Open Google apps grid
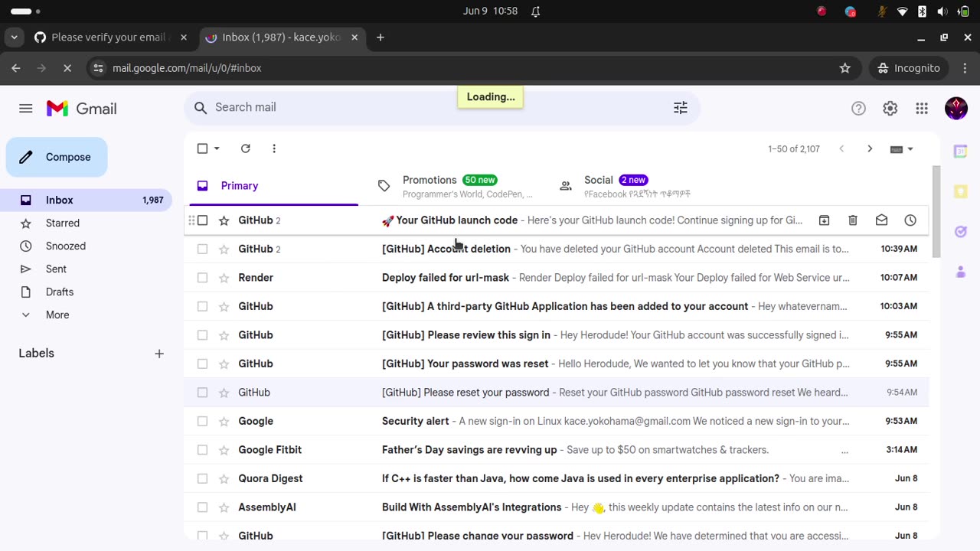Screen dimensions: 980x551 point(922,109)
